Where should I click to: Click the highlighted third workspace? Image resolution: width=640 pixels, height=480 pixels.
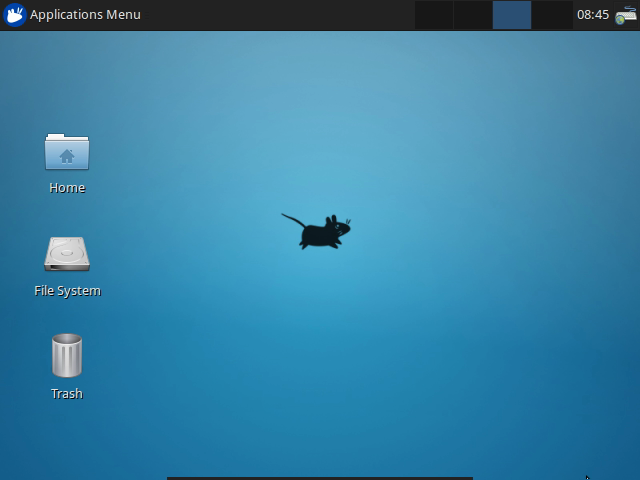point(512,15)
